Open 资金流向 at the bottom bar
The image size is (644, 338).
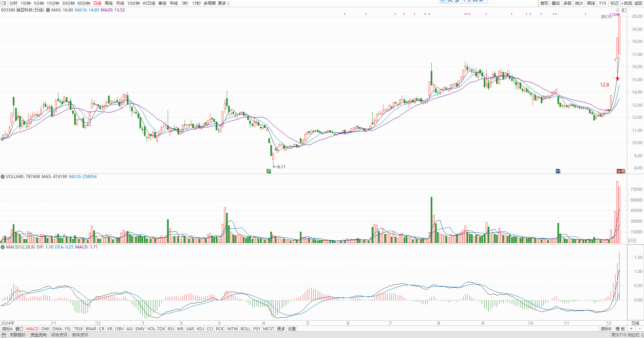[39, 335]
